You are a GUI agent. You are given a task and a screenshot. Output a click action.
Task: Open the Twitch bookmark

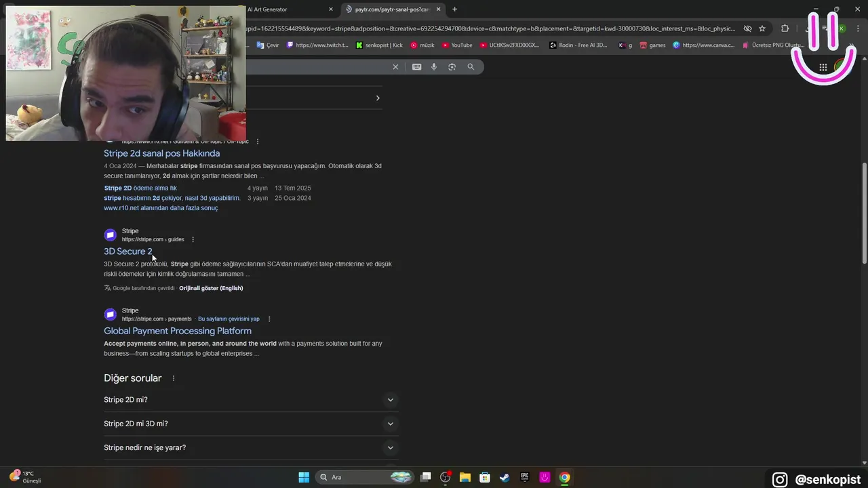coord(317,45)
